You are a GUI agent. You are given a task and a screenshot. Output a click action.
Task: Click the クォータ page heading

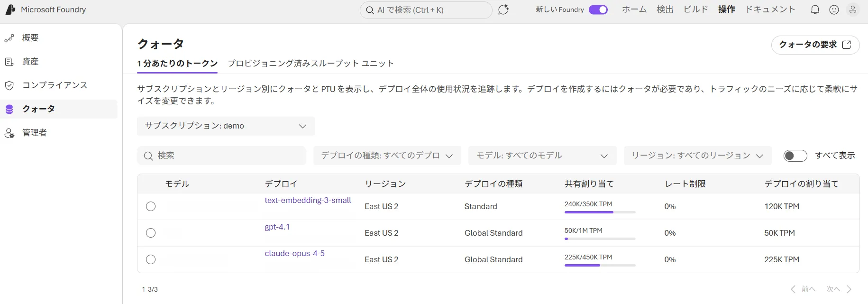point(160,44)
